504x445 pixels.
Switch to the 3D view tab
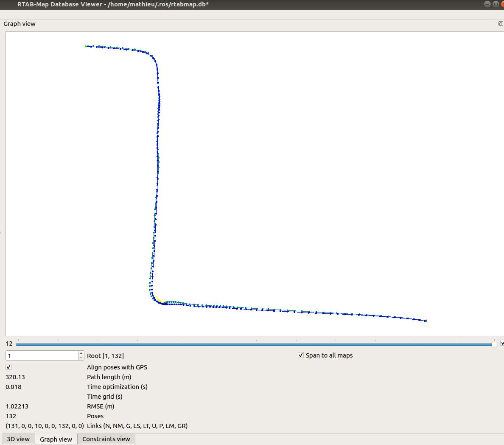coord(18,439)
